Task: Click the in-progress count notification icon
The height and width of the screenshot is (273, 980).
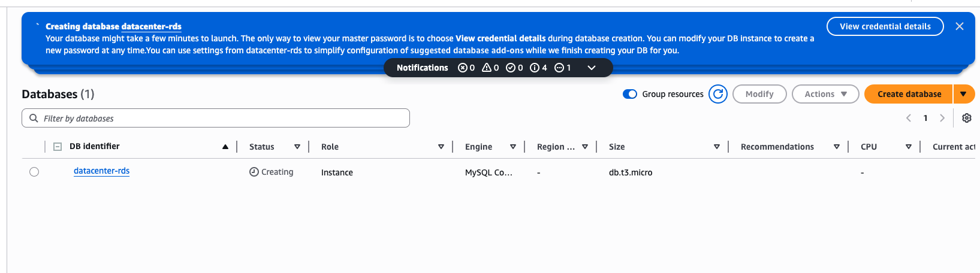Action: (559, 68)
